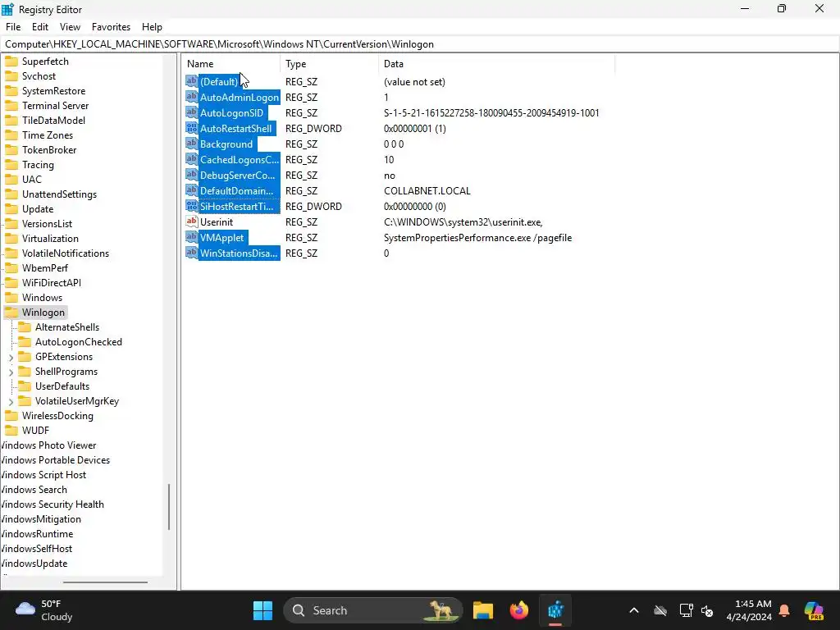The height and width of the screenshot is (630, 840).
Task: Select the SystemRestore key
Action: point(53,91)
